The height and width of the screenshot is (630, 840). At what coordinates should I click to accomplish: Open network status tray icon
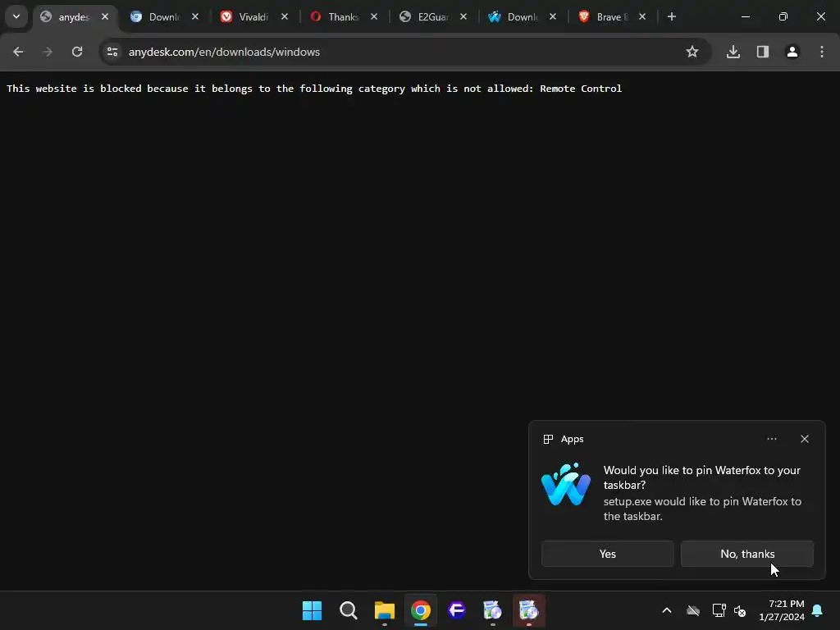pyautogui.click(x=719, y=610)
